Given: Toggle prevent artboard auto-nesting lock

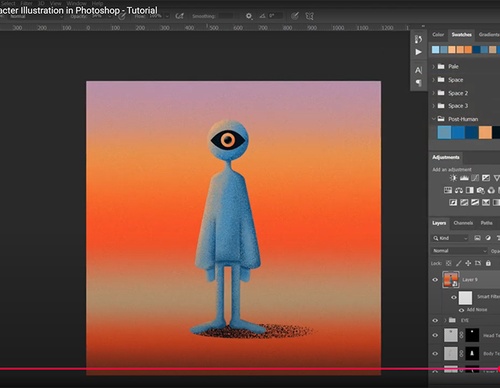Looking at the screenshot, I should click(x=478, y=263).
